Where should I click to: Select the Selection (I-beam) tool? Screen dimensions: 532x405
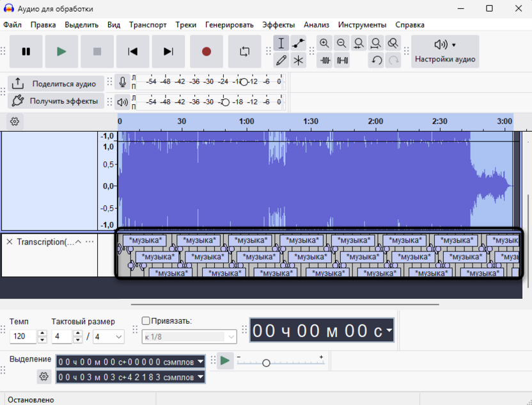pos(281,43)
